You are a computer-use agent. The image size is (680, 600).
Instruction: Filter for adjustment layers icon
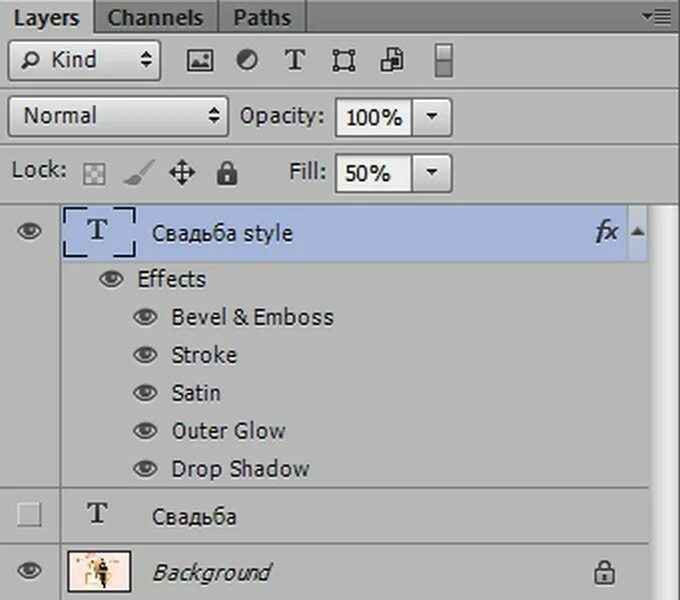[x=247, y=61]
